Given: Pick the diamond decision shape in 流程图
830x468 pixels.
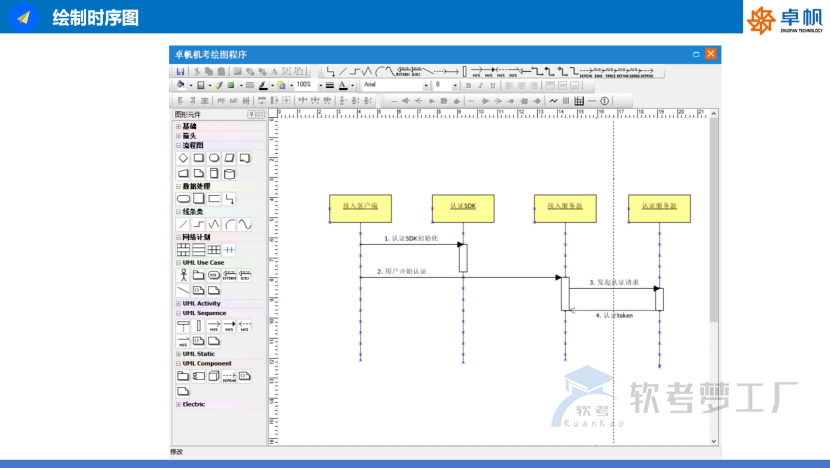Looking at the screenshot, I should point(183,158).
